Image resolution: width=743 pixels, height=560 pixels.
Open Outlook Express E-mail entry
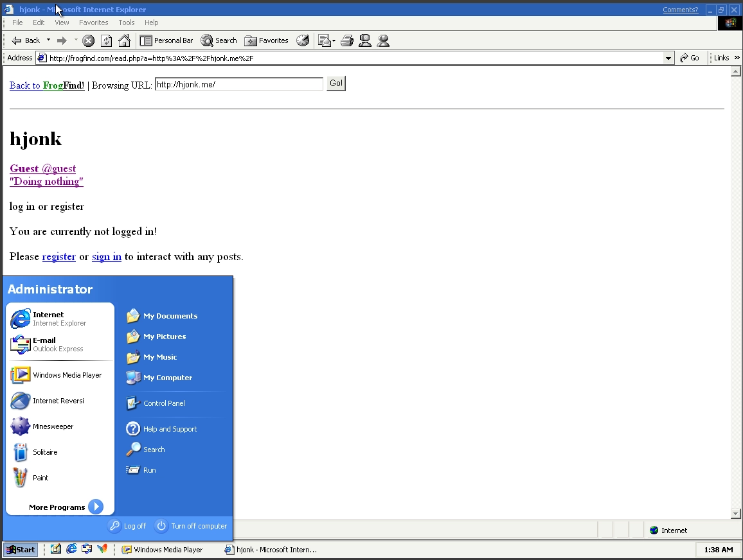click(x=60, y=344)
